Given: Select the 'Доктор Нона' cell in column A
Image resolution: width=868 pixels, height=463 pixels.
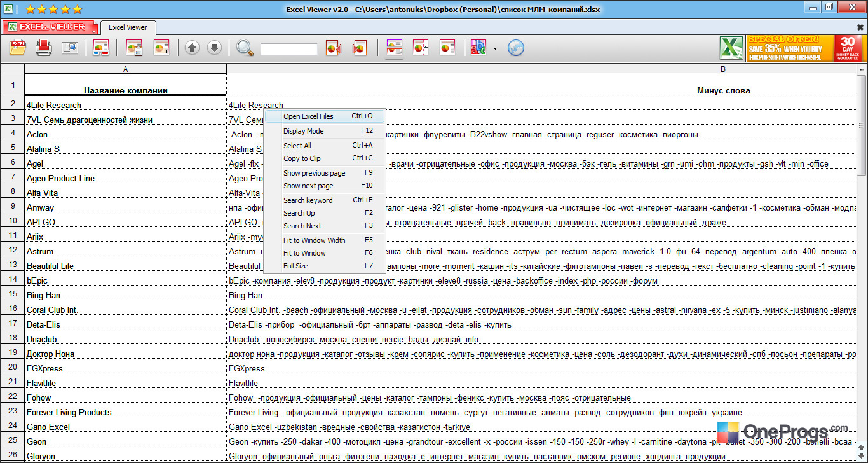Looking at the screenshot, I should point(126,353).
